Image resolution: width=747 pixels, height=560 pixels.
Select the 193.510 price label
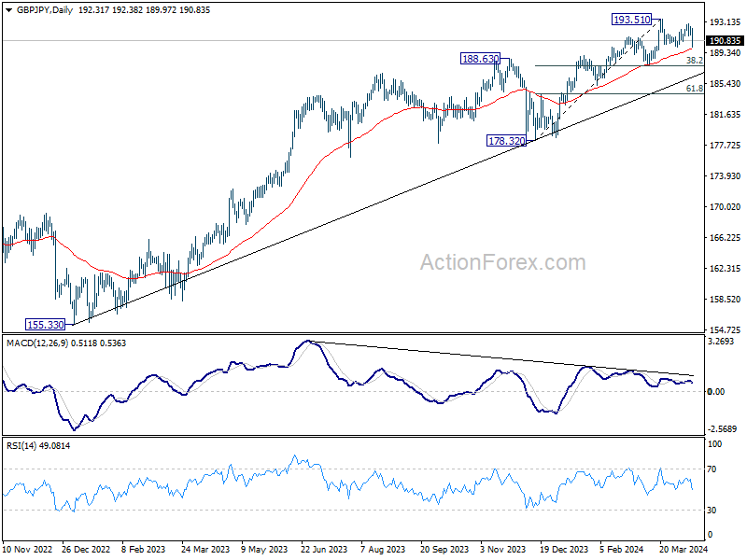(632, 20)
